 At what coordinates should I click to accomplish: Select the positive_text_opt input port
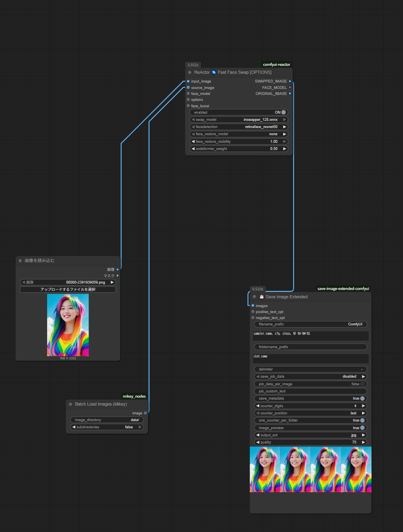253,312
